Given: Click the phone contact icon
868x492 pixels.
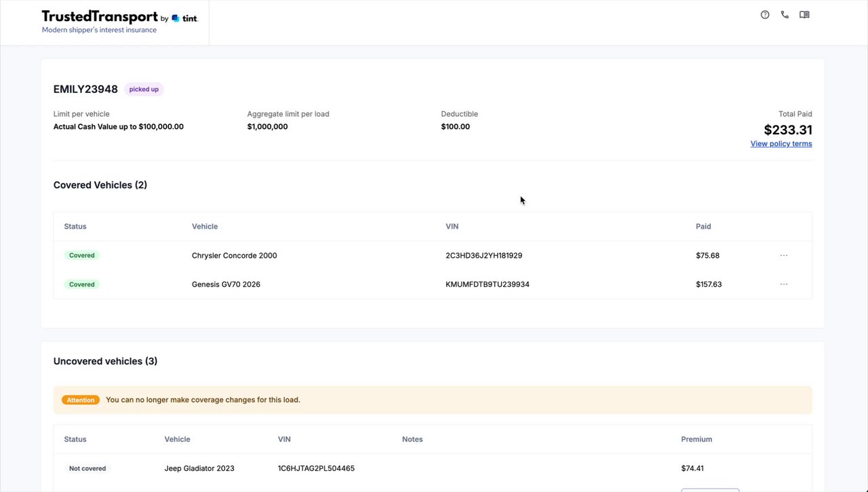Looking at the screenshot, I should coord(785,15).
